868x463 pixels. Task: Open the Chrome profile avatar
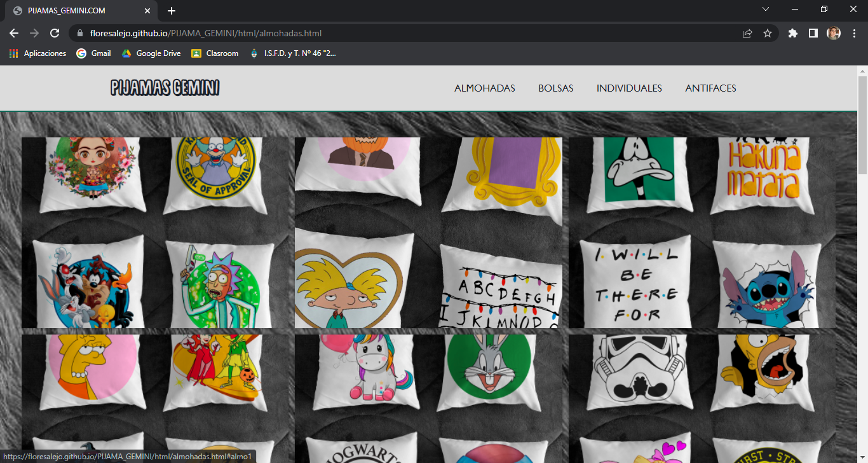coord(833,33)
